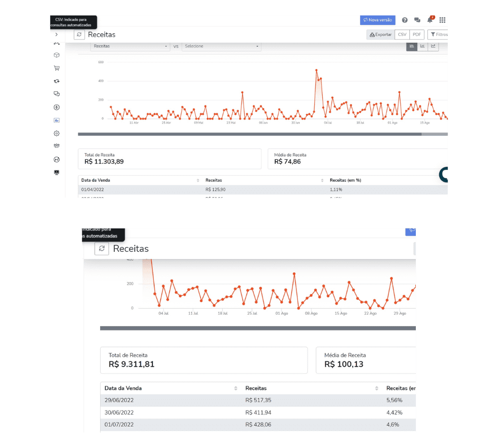Open the apps grid icon

click(x=442, y=20)
